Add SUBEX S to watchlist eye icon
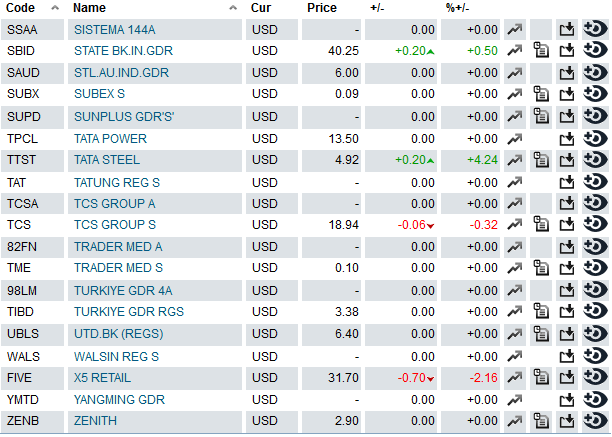This screenshot has height=437, width=612. pyautogui.click(x=595, y=94)
